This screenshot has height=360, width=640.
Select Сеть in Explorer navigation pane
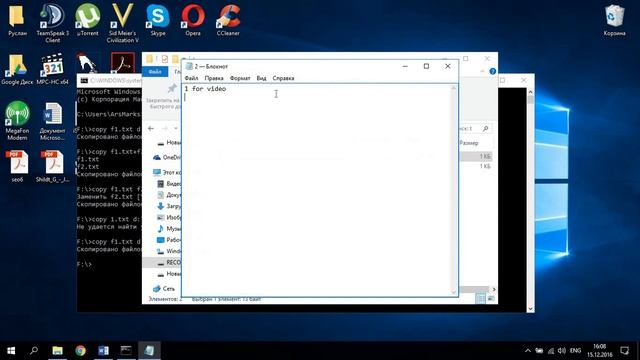click(164, 289)
